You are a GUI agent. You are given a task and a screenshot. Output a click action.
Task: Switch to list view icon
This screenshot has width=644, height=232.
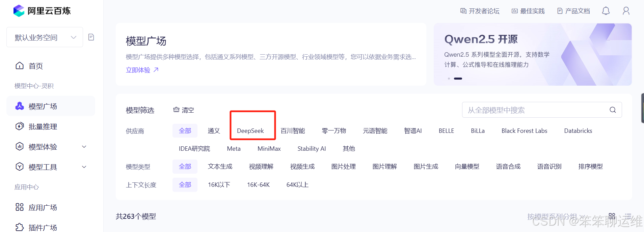628,216
